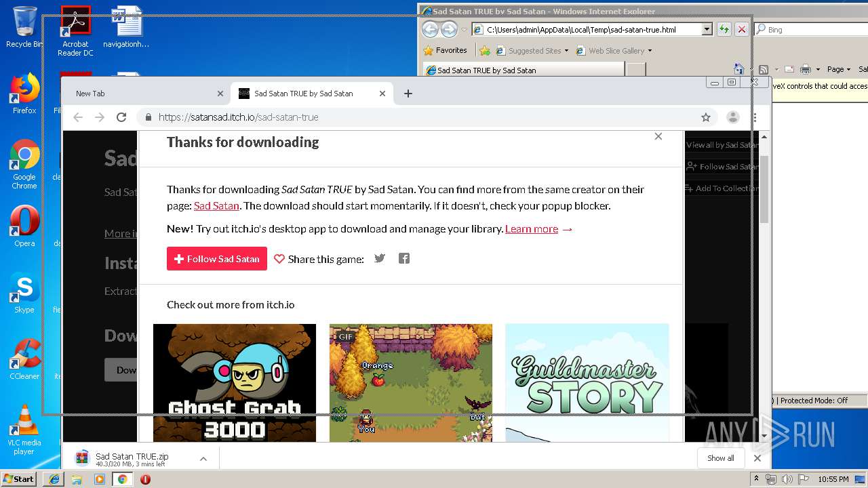The image size is (868, 488).
Task: Expand the Sad Satan TRUE.zip download options
Action: pos(203,459)
